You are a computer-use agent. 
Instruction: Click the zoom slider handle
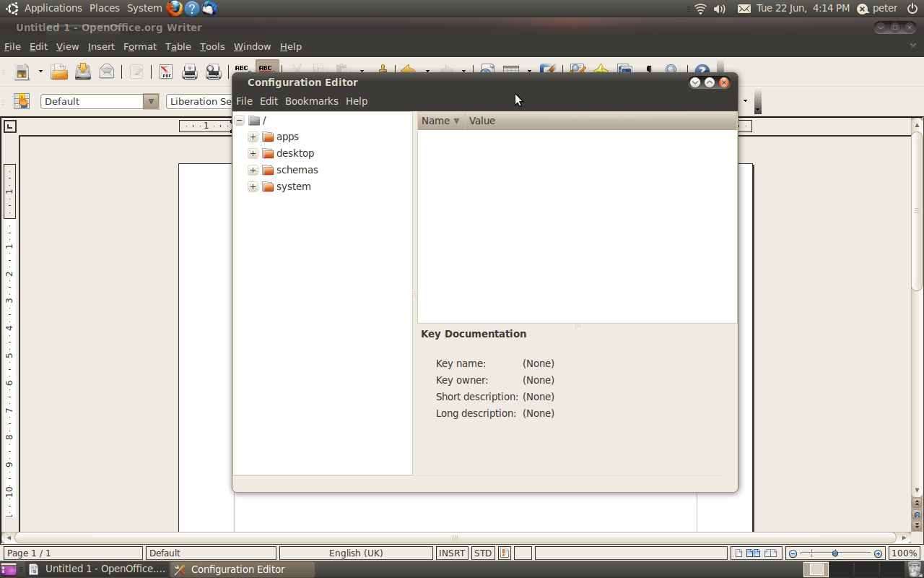click(x=835, y=553)
